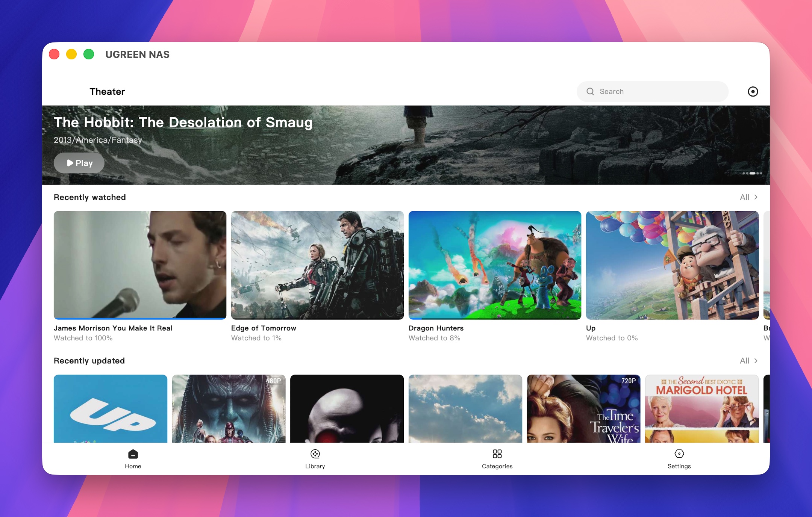The height and width of the screenshot is (517, 812).
Task: Open the Second Best Exotic Marigold Hotel poster
Action: point(702,408)
